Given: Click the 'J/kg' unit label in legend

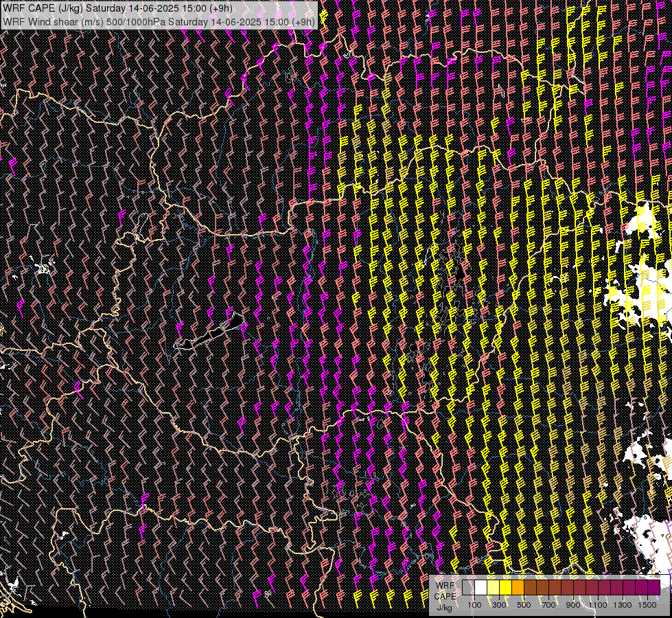Looking at the screenshot, I should [x=444, y=608].
